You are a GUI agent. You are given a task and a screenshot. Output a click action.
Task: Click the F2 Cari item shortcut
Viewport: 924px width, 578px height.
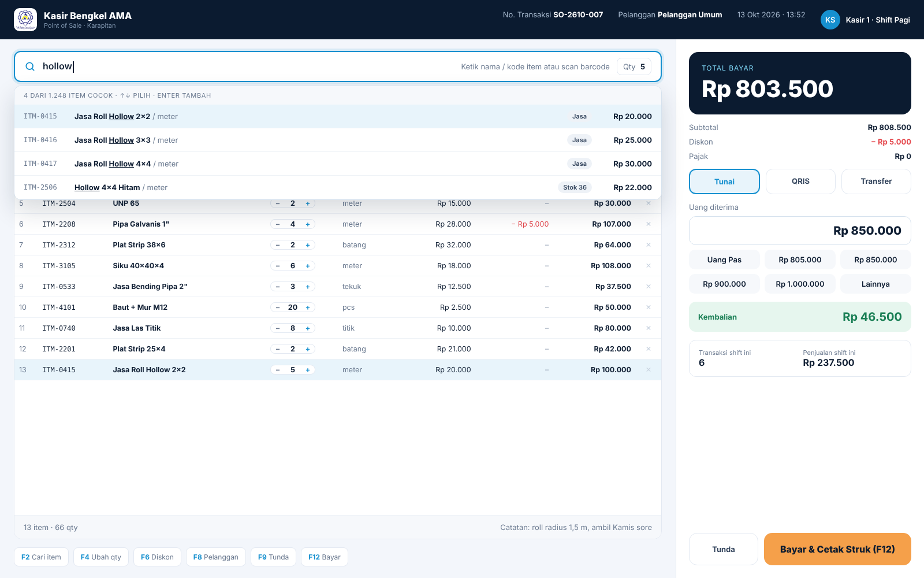tap(41, 557)
